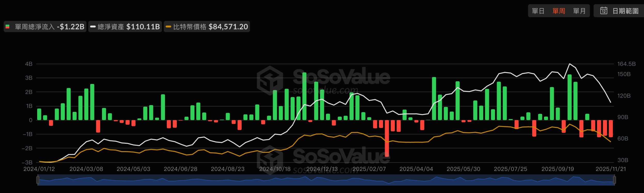This screenshot has width=644, height=193.
Task: Click the tallest green inflow bar above 3B
Action: click(304, 96)
